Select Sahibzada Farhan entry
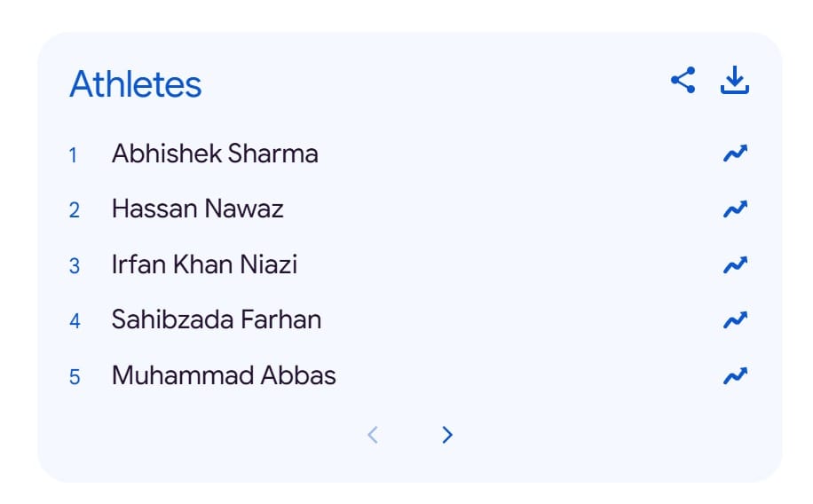The width and height of the screenshot is (813, 504). click(x=217, y=319)
